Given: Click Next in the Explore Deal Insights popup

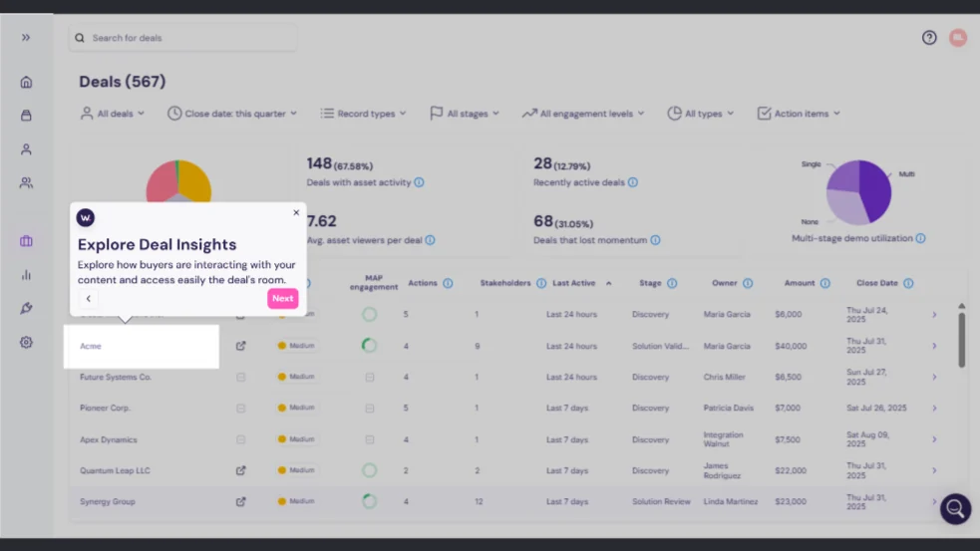Looking at the screenshot, I should 282,298.
